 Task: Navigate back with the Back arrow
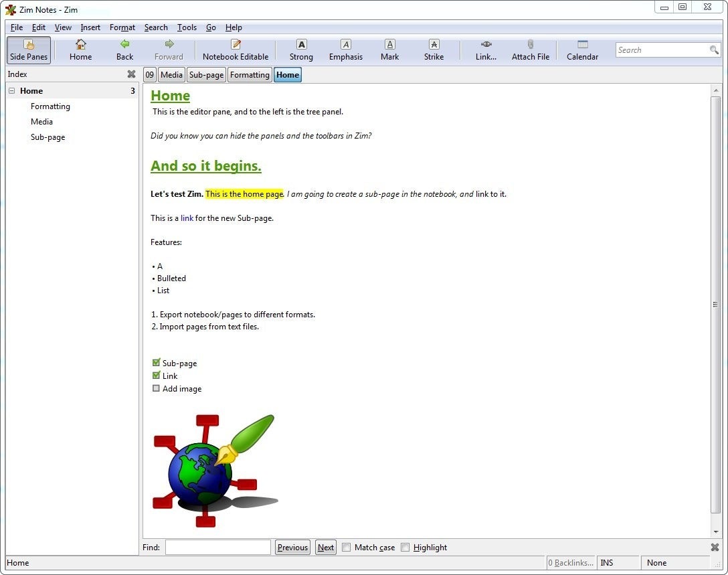[124, 50]
